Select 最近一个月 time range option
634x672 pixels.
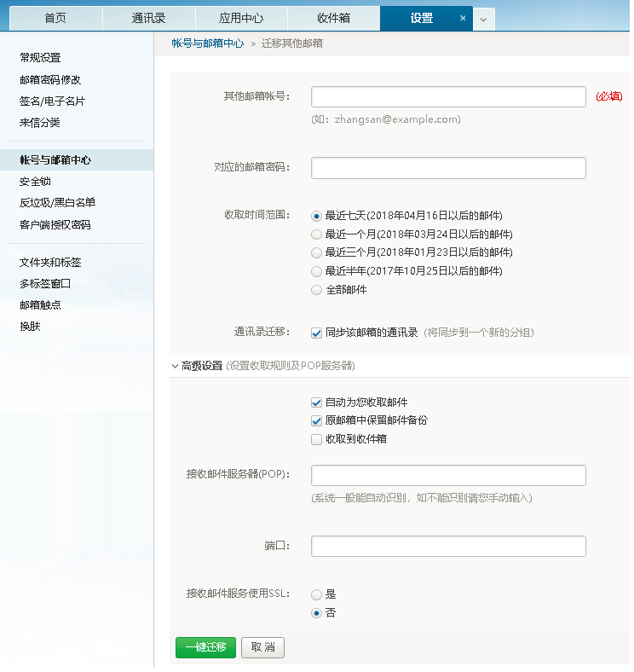(317, 234)
